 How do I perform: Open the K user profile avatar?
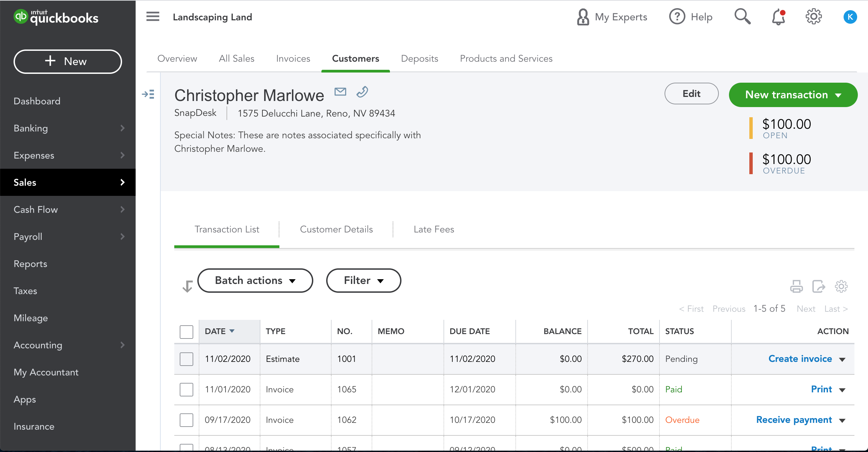click(850, 17)
